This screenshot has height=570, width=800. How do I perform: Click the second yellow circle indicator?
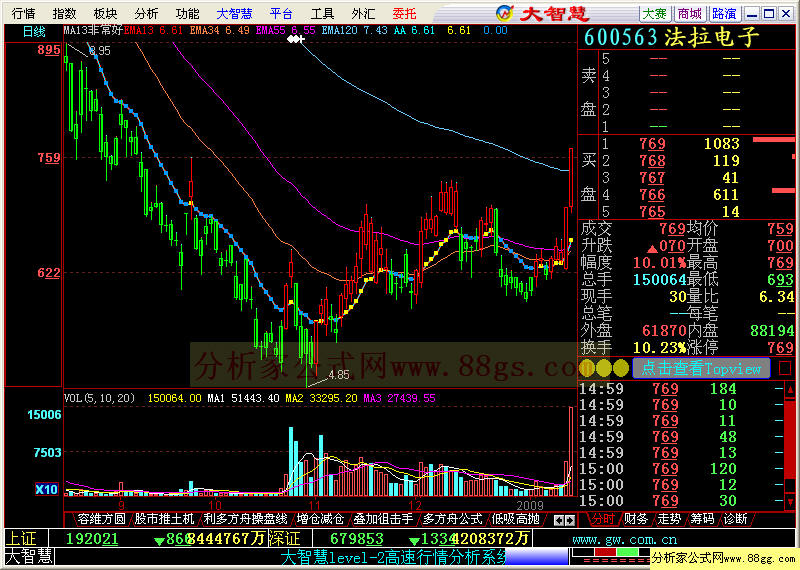pyautogui.click(x=604, y=368)
